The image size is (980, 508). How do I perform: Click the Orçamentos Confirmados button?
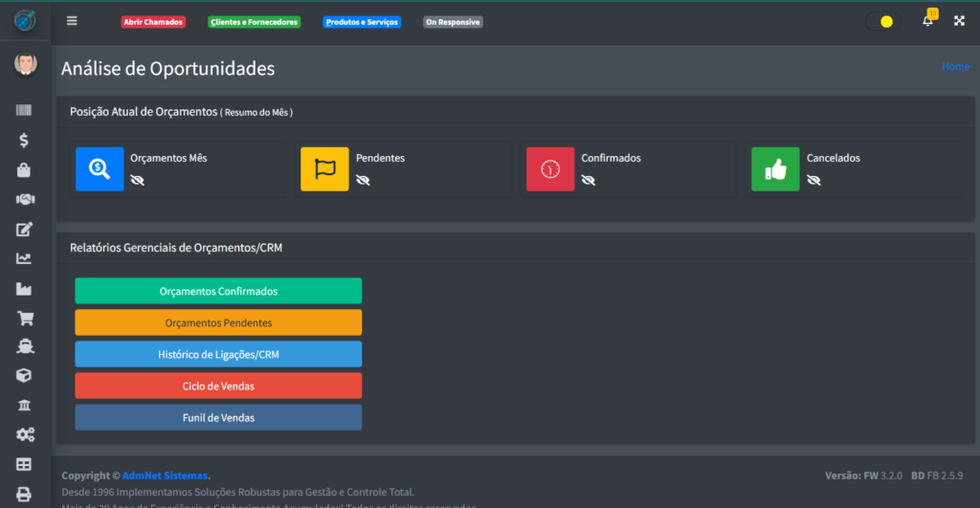pos(218,291)
